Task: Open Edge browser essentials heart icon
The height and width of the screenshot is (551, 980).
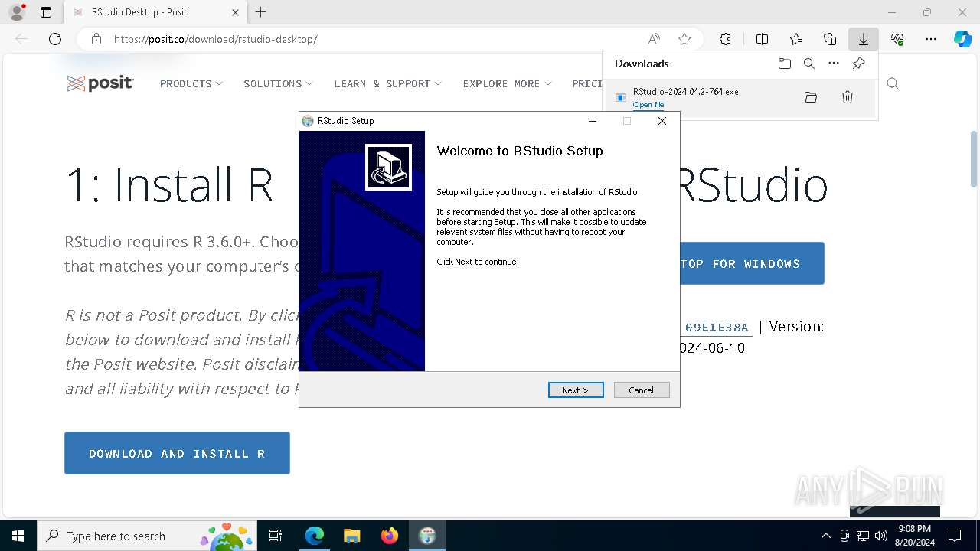Action: [897, 39]
